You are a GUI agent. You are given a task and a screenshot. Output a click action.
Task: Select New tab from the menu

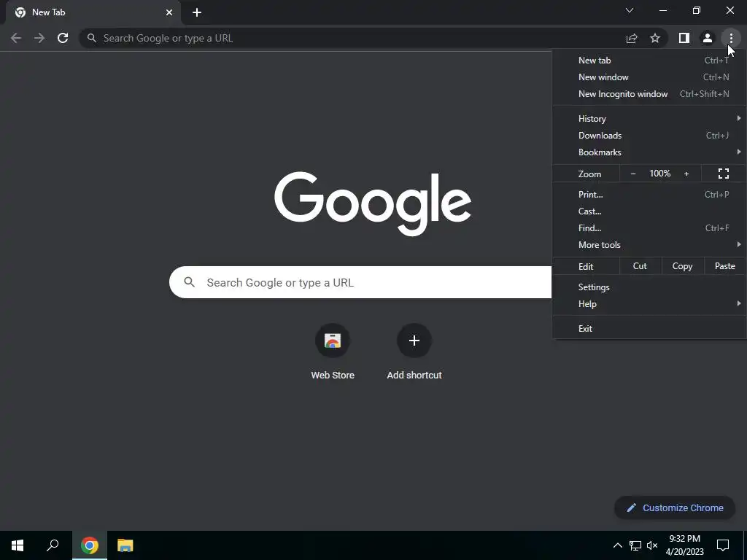pos(649,60)
